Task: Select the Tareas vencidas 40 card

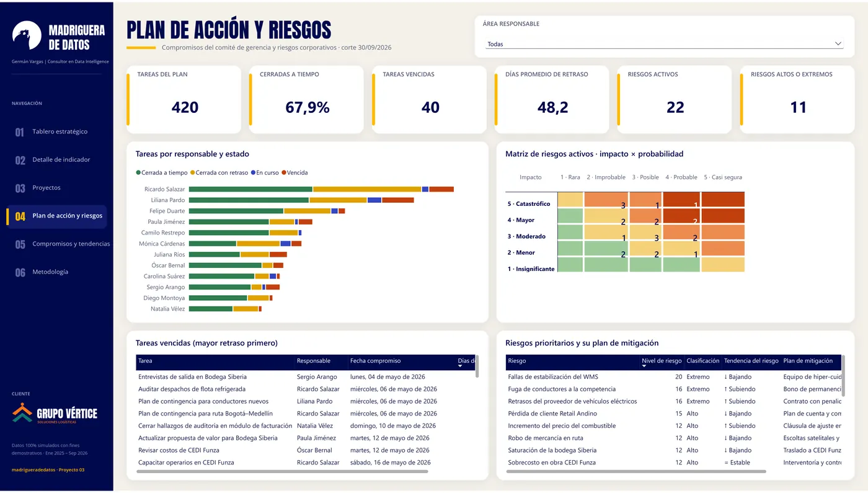Action: point(430,99)
